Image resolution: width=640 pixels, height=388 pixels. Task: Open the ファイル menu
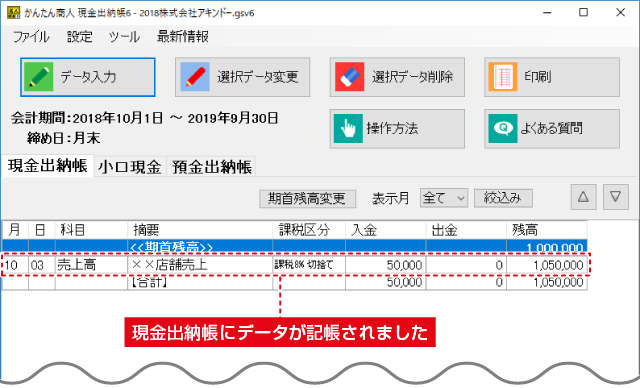pos(31,37)
